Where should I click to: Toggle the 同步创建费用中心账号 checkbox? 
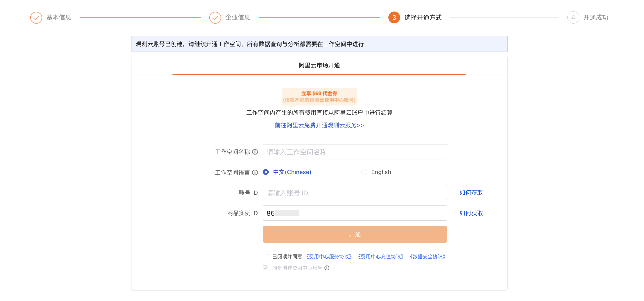point(266,268)
